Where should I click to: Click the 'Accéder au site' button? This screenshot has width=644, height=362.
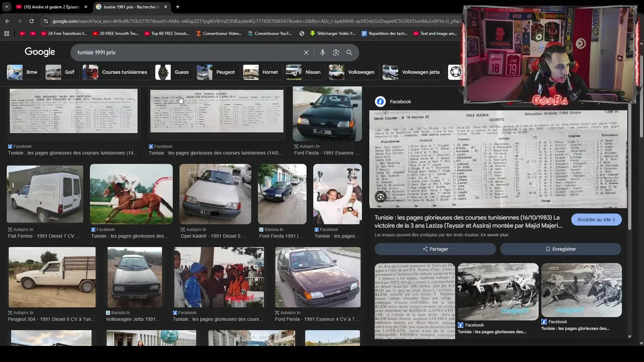[x=596, y=220]
